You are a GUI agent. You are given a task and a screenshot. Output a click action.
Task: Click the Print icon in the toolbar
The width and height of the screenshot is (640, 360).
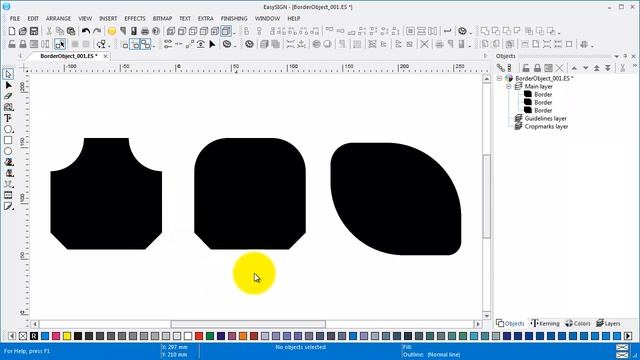[x=145, y=31]
